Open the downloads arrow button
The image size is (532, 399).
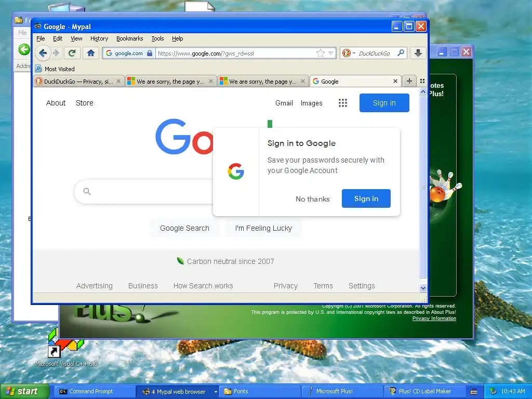418,53
